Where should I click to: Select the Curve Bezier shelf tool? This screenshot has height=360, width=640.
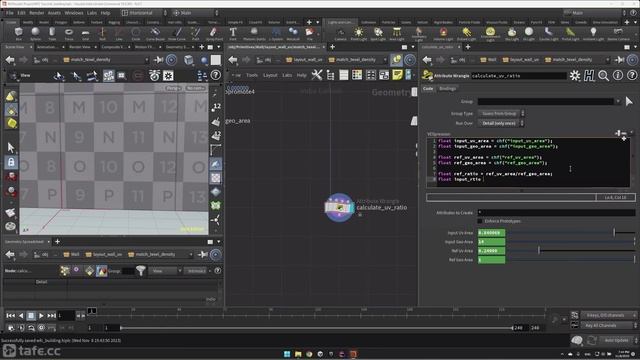(x=155, y=33)
